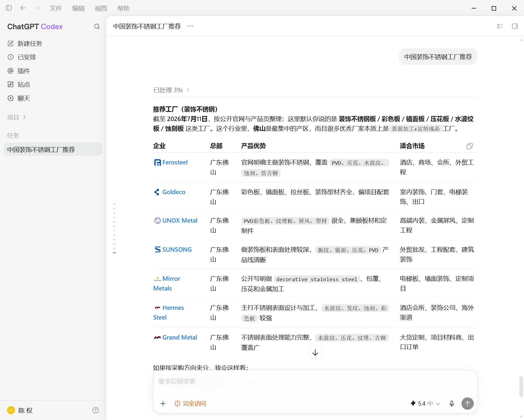The image size is (524, 420).
Task: Go back with the left arrow
Action: pyautogui.click(x=23, y=8)
